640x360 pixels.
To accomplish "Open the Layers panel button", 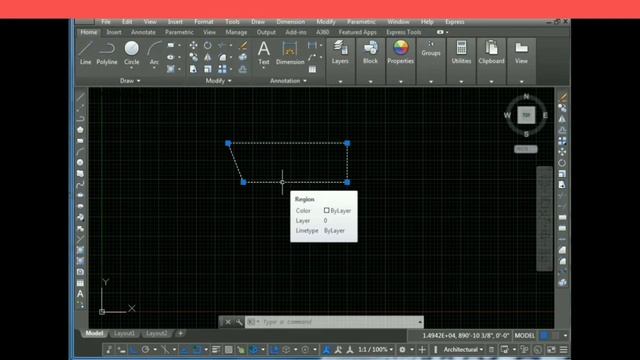I will [340, 52].
